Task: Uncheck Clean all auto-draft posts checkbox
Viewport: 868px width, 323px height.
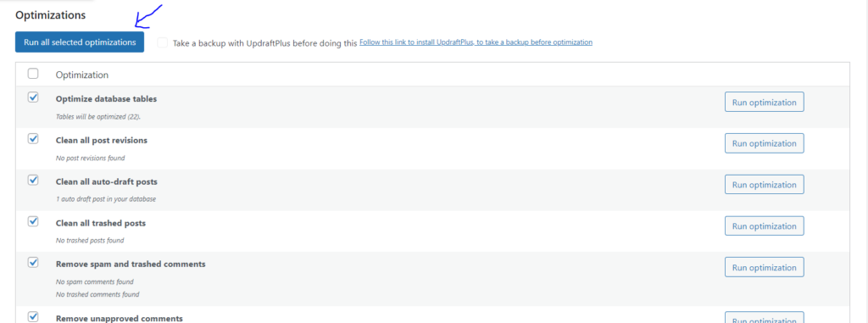Action: [x=33, y=180]
